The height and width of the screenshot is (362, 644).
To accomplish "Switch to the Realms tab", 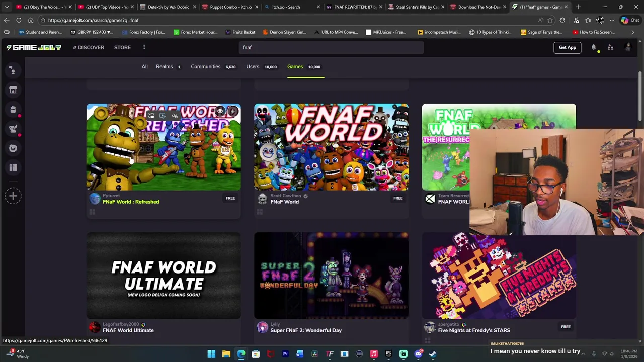I will [x=168, y=67].
